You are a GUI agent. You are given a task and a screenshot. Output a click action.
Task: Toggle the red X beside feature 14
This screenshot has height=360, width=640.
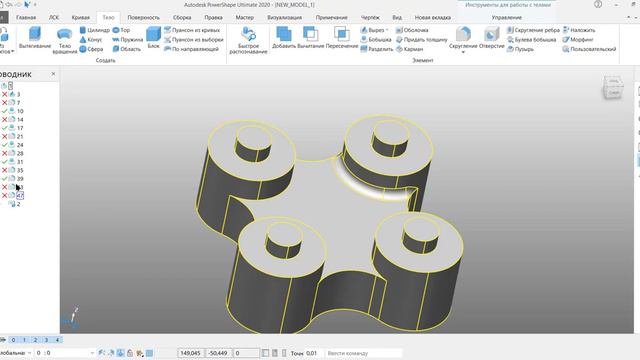(x=4, y=120)
